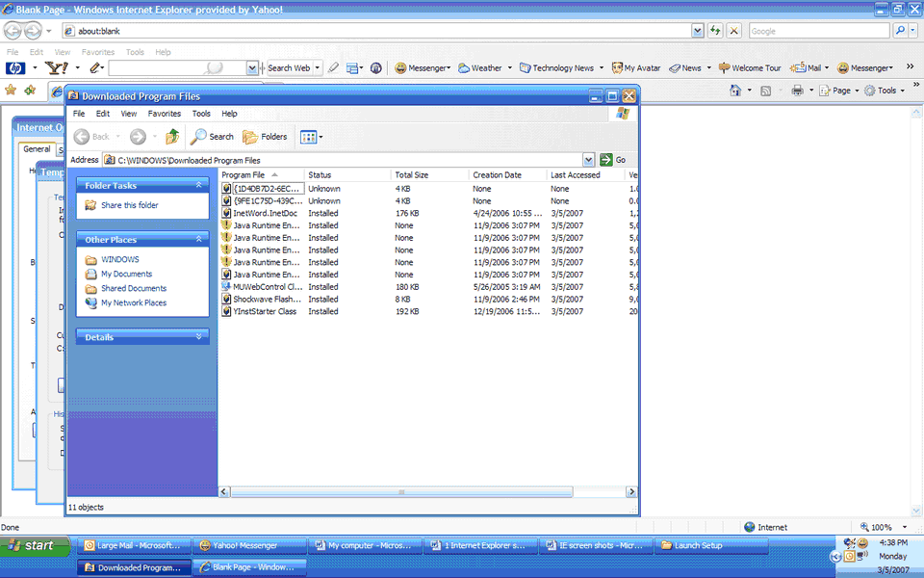
Task: Expand the Details panel
Action: point(198,337)
